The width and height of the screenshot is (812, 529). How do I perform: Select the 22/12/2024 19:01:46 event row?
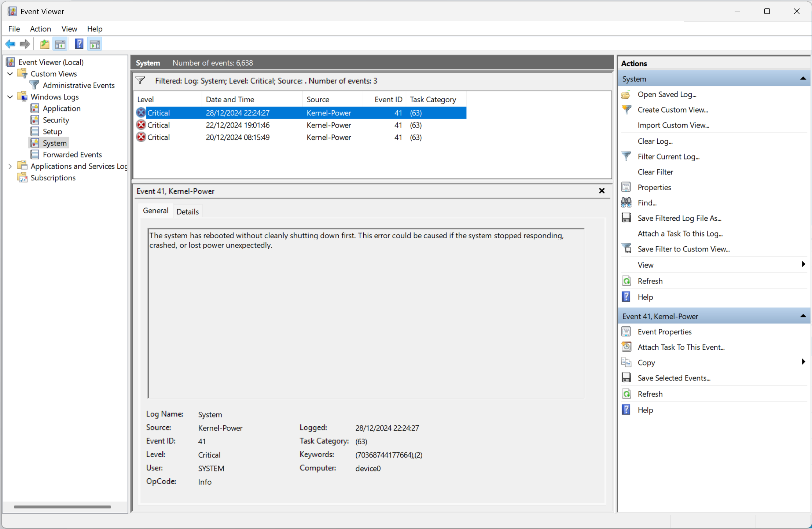[x=301, y=125]
